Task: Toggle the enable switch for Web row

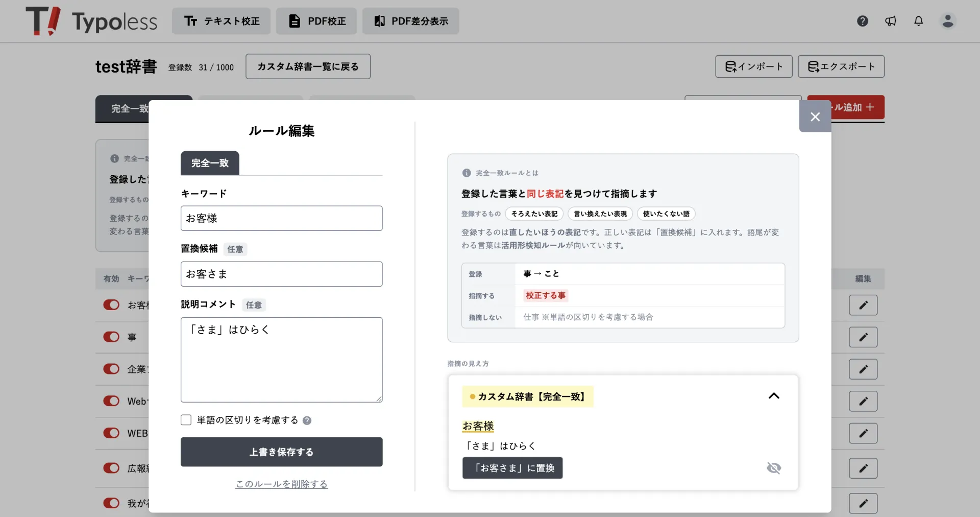Action: tap(111, 401)
